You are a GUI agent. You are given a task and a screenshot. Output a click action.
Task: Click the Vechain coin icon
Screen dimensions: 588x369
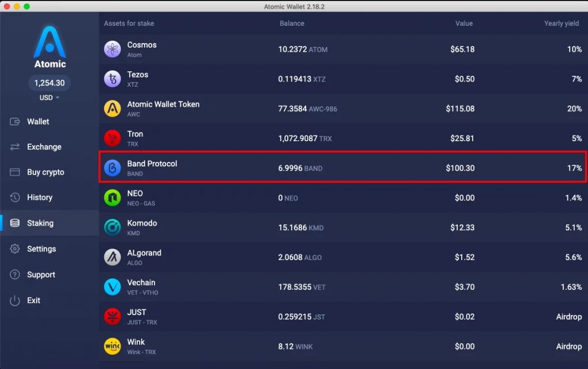(112, 287)
